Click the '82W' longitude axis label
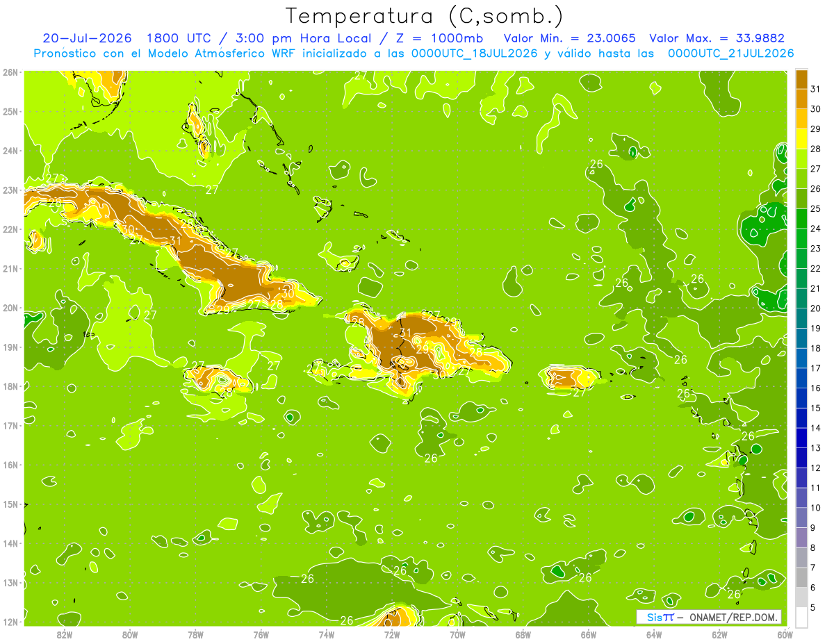 tap(64, 635)
